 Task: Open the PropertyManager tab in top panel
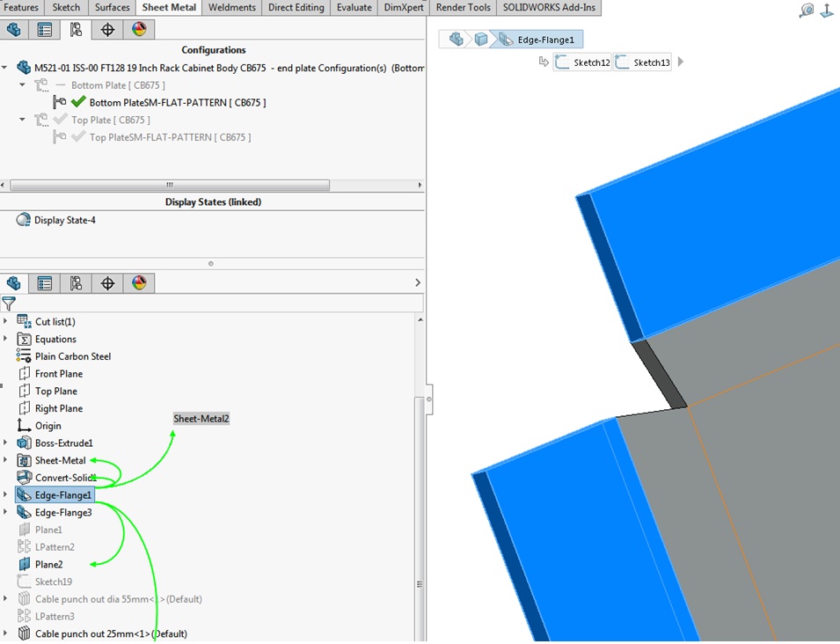click(45, 29)
